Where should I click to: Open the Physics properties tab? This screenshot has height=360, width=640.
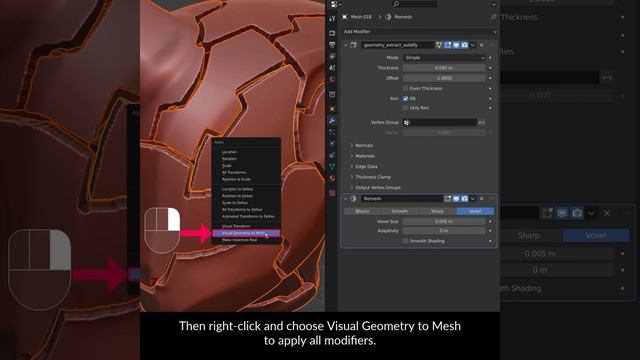(332, 144)
